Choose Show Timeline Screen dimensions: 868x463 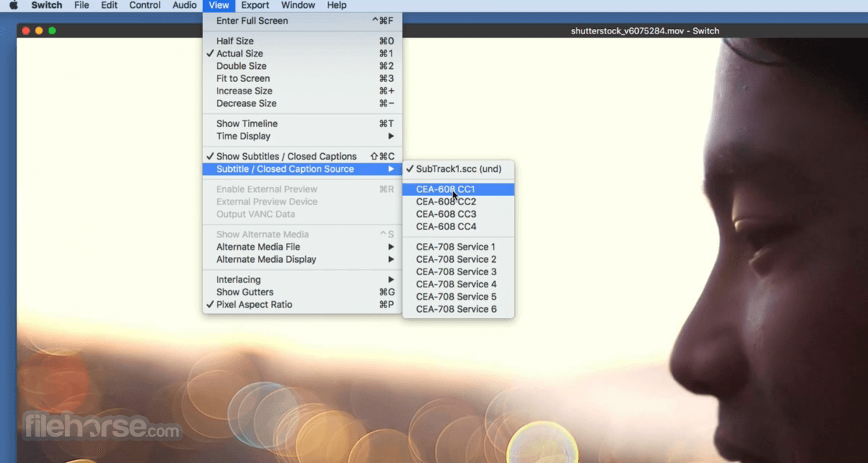pos(302,123)
